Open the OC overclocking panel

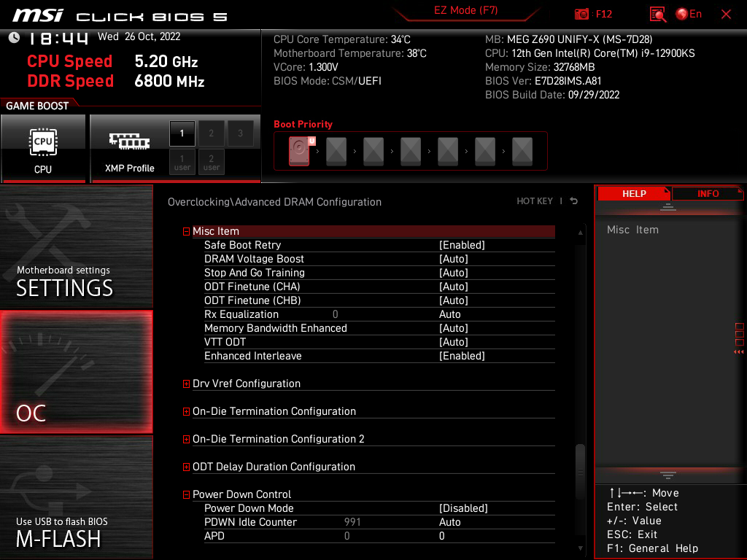pos(76,372)
